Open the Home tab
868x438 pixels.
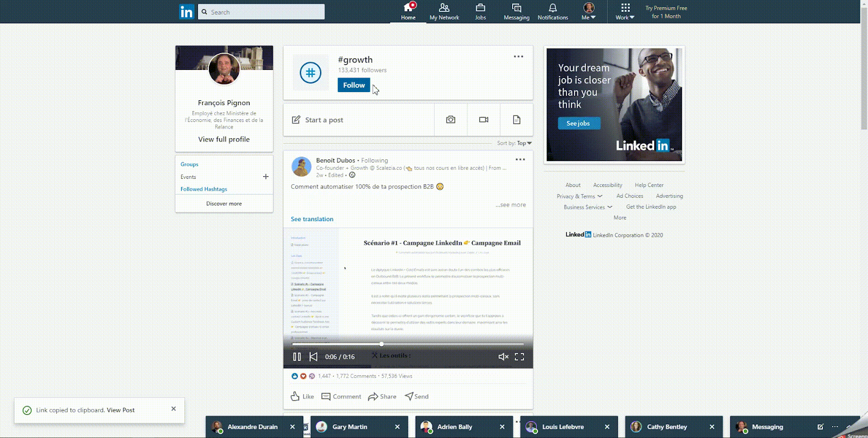click(x=408, y=11)
